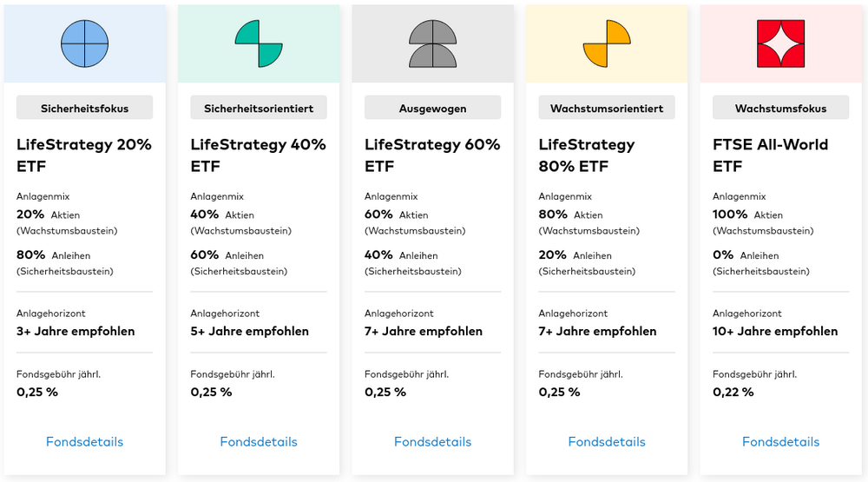Click the blue circle LifeStrategy 20% icon
Image resolution: width=868 pixels, height=482 pixels.
pyautogui.click(x=85, y=43)
